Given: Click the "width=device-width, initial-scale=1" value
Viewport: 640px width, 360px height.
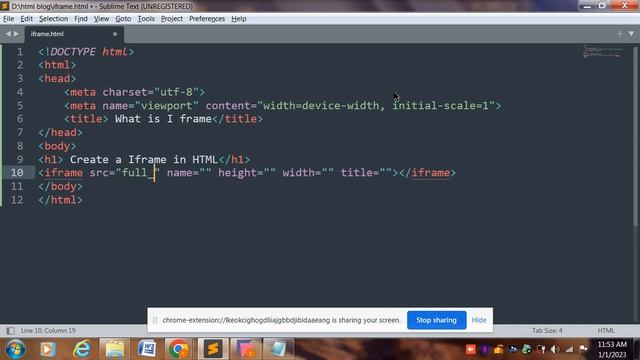Looking at the screenshot, I should 376,106.
